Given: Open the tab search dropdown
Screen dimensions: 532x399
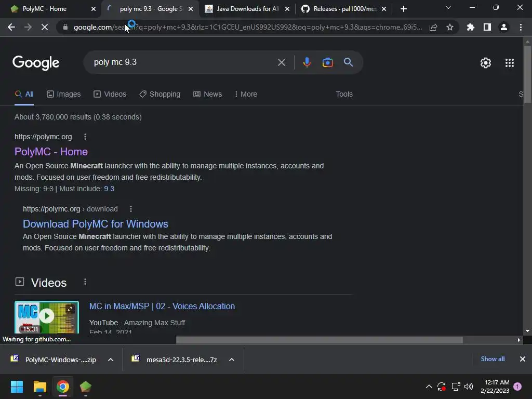Looking at the screenshot, I should (x=448, y=7).
